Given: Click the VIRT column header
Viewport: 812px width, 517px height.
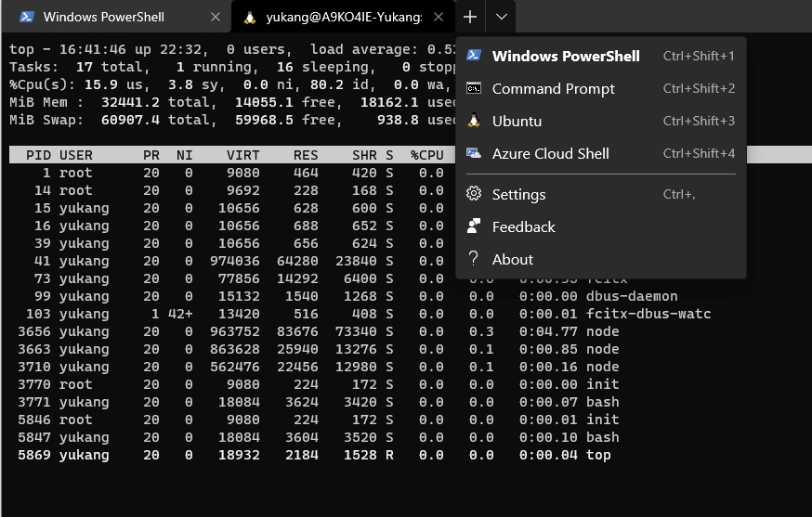Looking at the screenshot, I should pos(242,155).
